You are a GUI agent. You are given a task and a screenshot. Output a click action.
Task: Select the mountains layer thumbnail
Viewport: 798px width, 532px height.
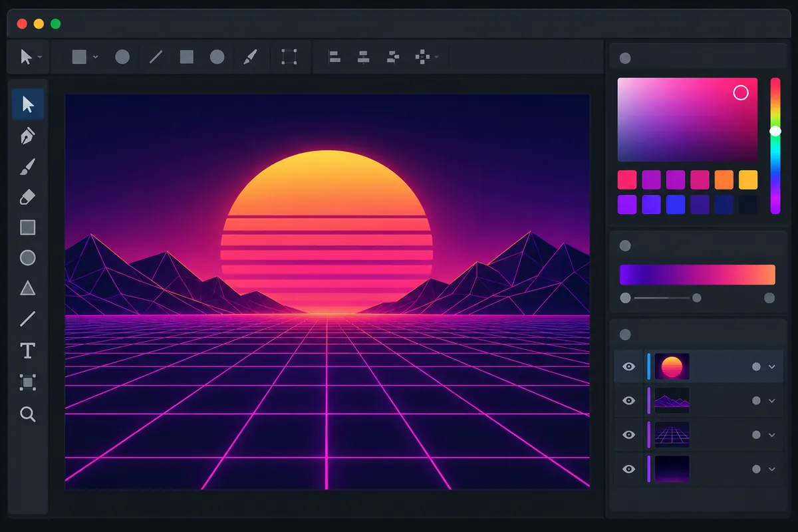pyautogui.click(x=672, y=400)
